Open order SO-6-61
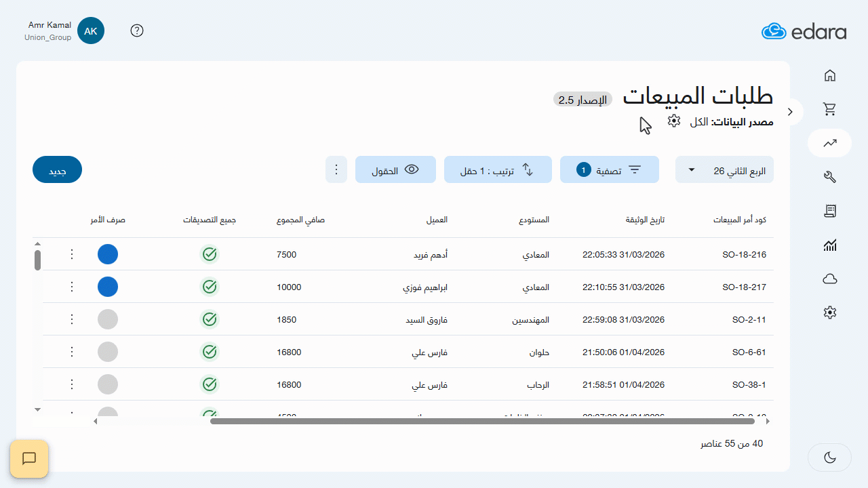Viewport: 868px width, 488px height. tap(749, 352)
